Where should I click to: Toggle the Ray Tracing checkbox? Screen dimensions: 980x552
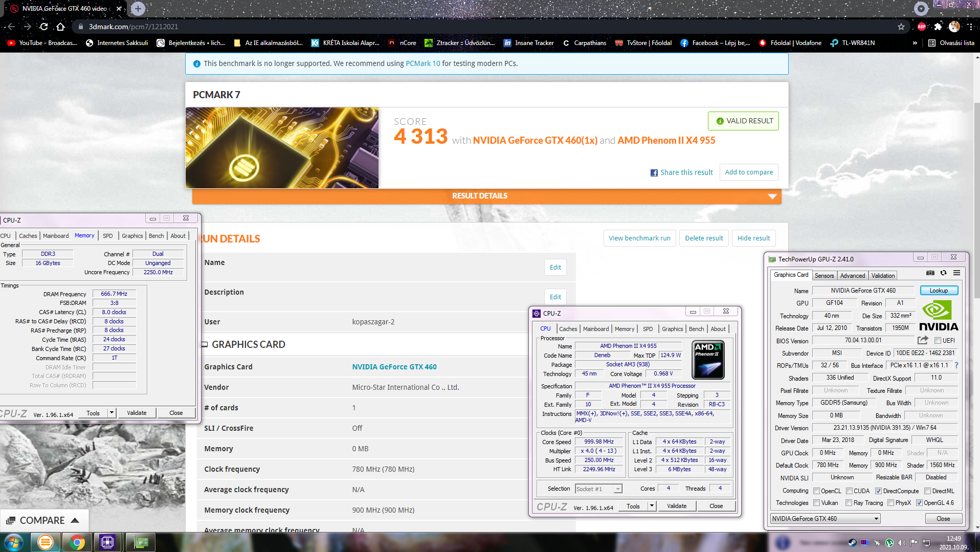[849, 503]
